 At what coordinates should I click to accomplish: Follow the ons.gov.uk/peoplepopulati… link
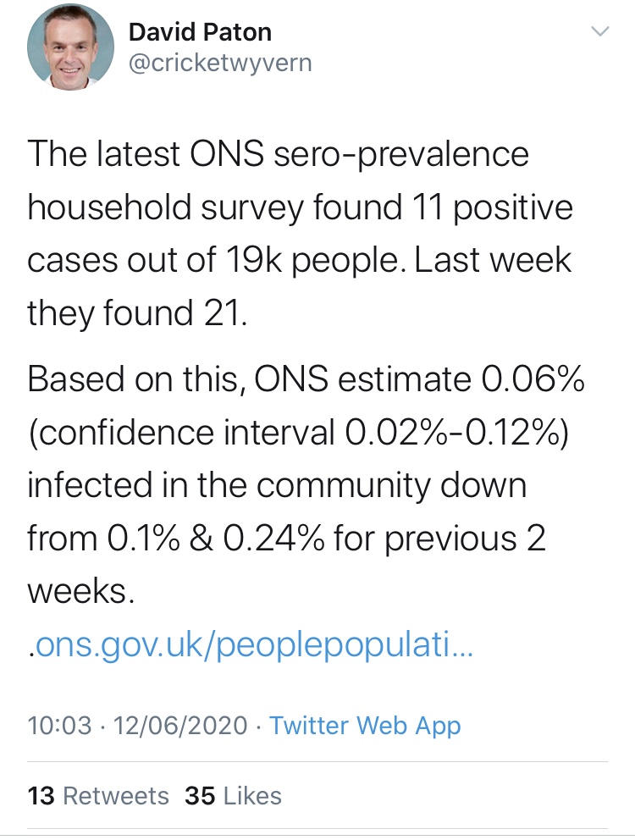(251, 646)
